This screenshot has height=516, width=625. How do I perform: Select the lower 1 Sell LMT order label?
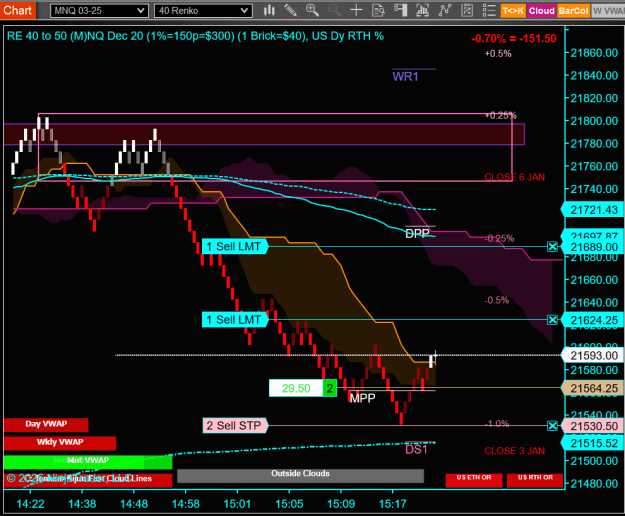tap(235, 320)
